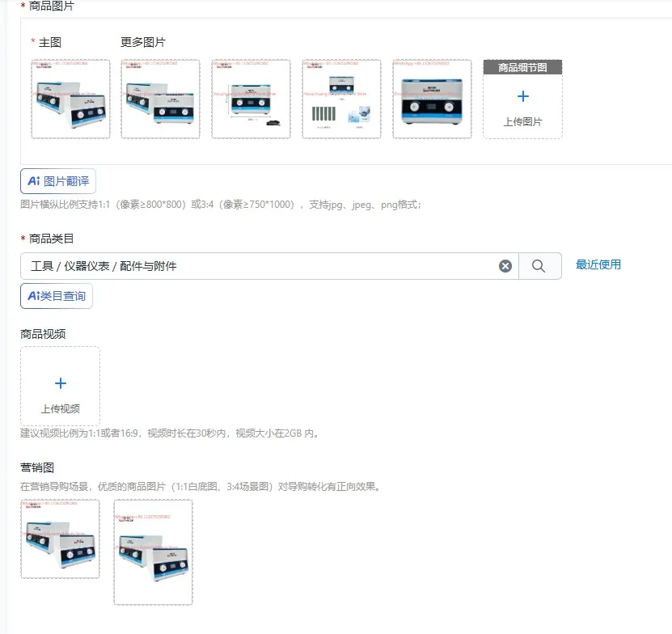Click the product category input field
Viewport: 672px width, 634px height.
pos(270,266)
